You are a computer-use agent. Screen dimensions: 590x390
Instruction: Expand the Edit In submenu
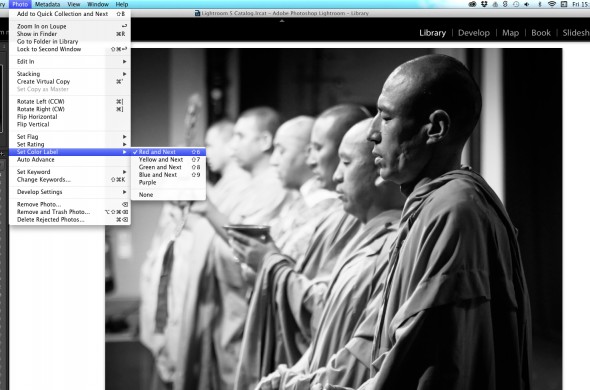click(x=70, y=61)
